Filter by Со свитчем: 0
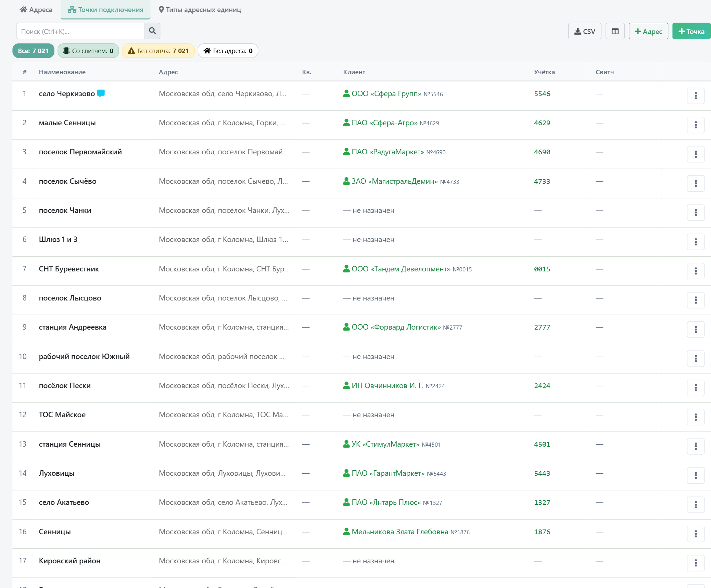Viewport: 711px width, 588px height. tap(88, 51)
